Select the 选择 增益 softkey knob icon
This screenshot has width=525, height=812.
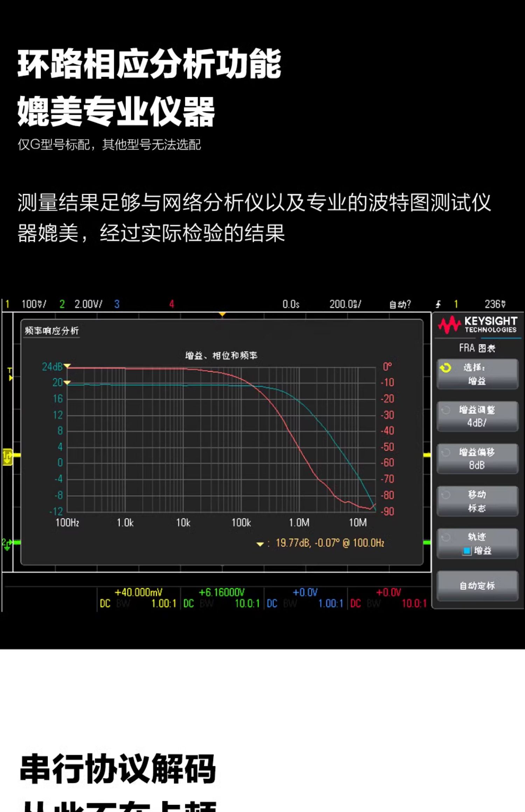446,368
